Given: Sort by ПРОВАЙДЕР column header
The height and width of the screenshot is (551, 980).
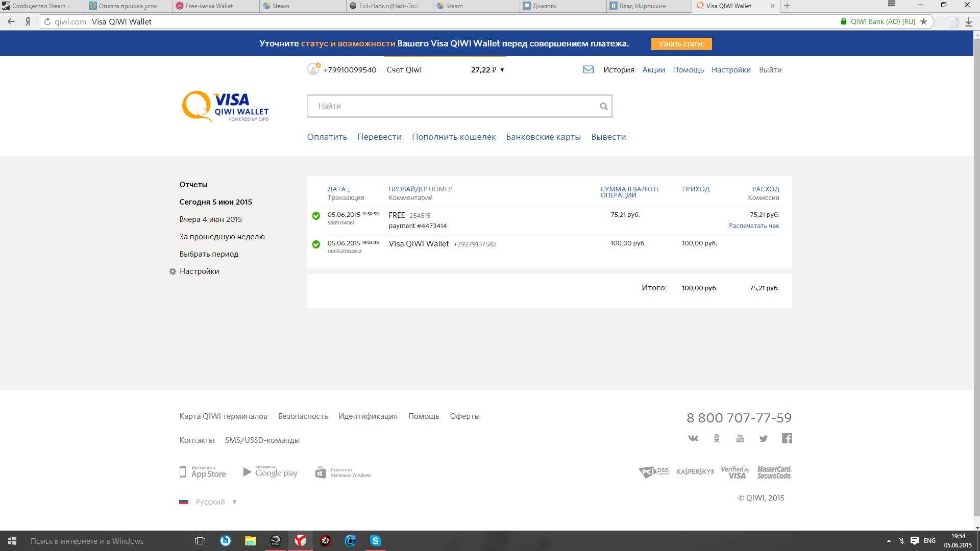Looking at the screenshot, I should [x=407, y=189].
